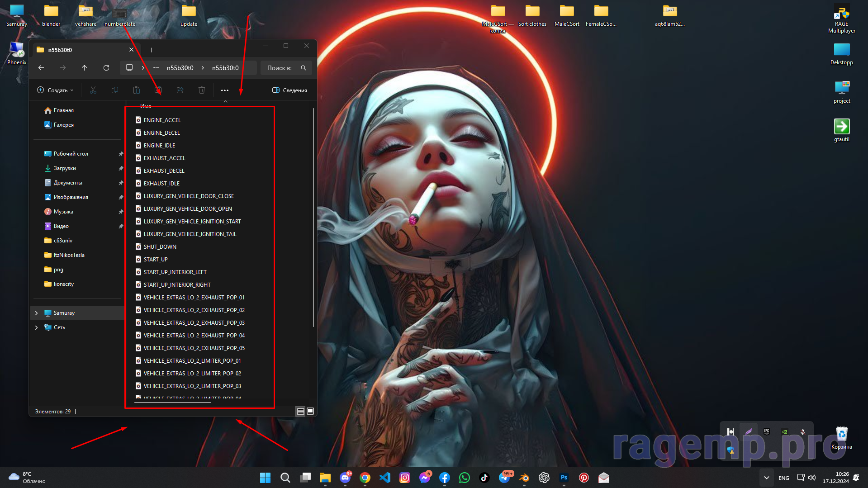Click the Delete trash icon in toolbar

point(202,90)
